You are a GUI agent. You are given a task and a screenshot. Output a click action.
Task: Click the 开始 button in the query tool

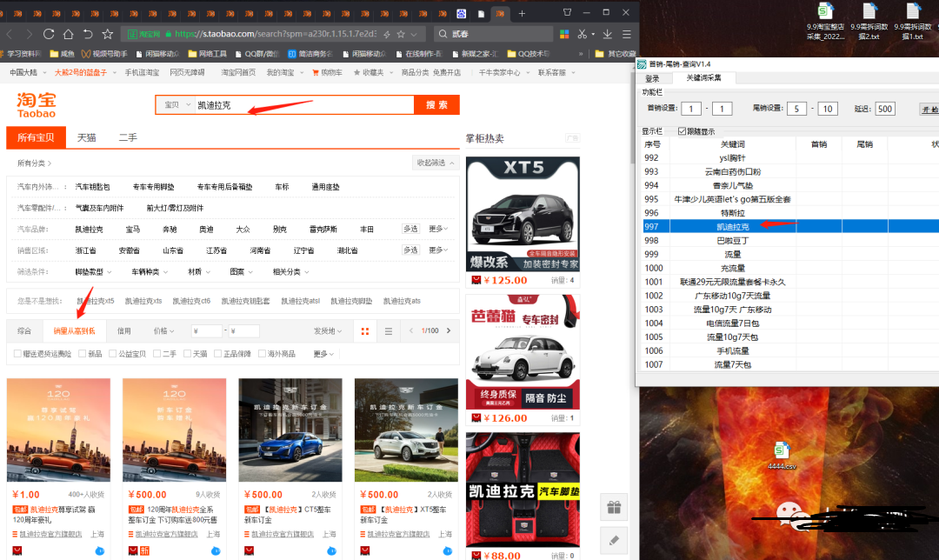(x=929, y=109)
